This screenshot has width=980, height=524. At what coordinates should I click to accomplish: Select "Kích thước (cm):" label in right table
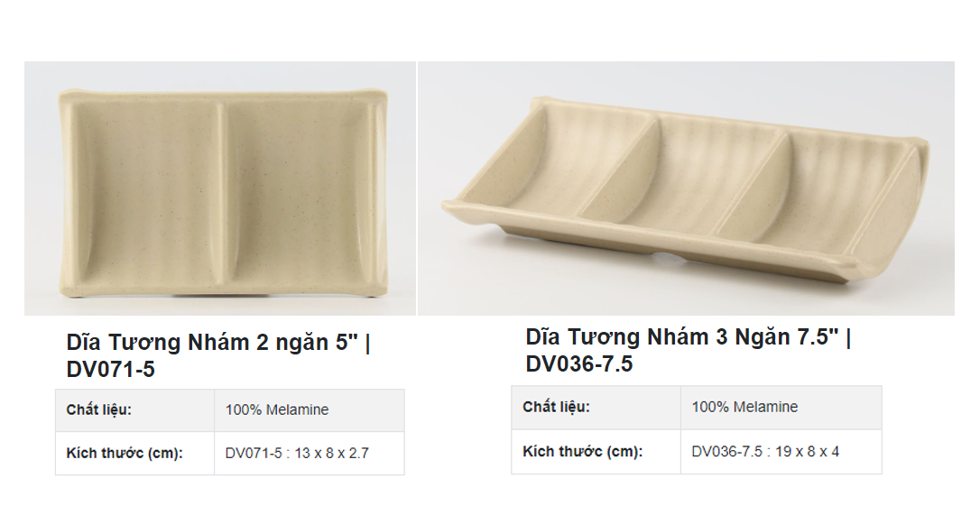tap(582, 451)
